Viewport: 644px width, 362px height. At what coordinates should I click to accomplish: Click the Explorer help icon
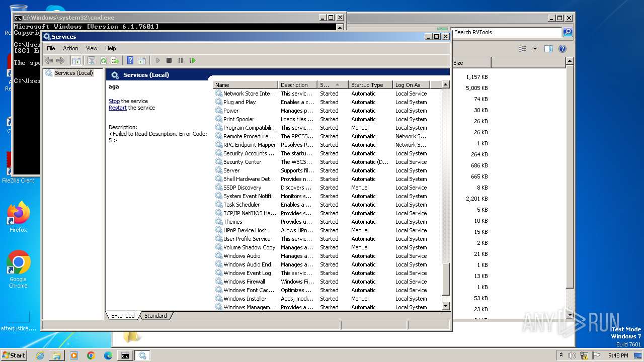click(x=562, y=49)
